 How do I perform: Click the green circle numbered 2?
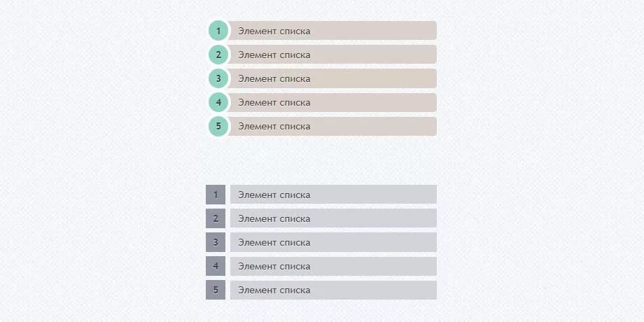218,55
